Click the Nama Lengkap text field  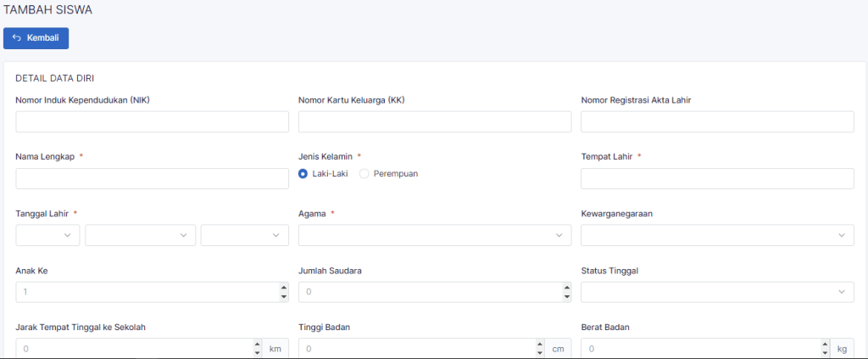click(x=152, y=178)
